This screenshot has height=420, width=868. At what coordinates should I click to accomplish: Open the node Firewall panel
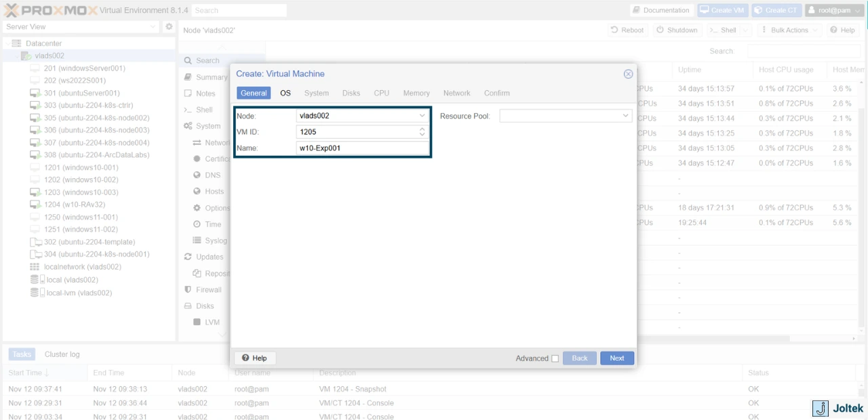tap(203, 289)
